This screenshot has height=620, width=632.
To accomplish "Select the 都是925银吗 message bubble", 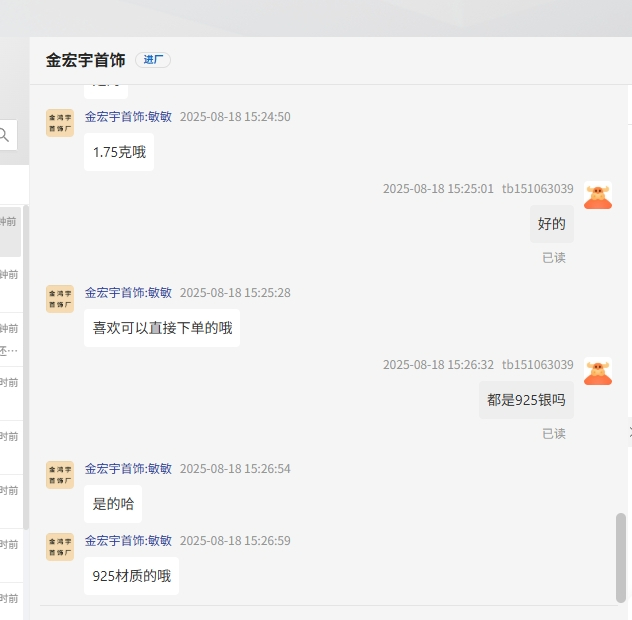I will click(x=526, y=400).
